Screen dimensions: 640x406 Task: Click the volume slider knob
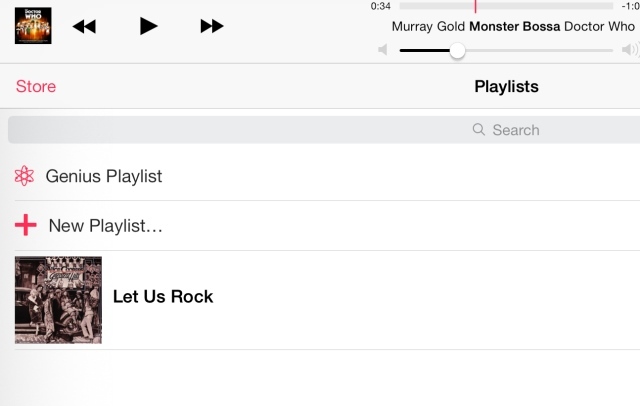click(x=457, y=51)
